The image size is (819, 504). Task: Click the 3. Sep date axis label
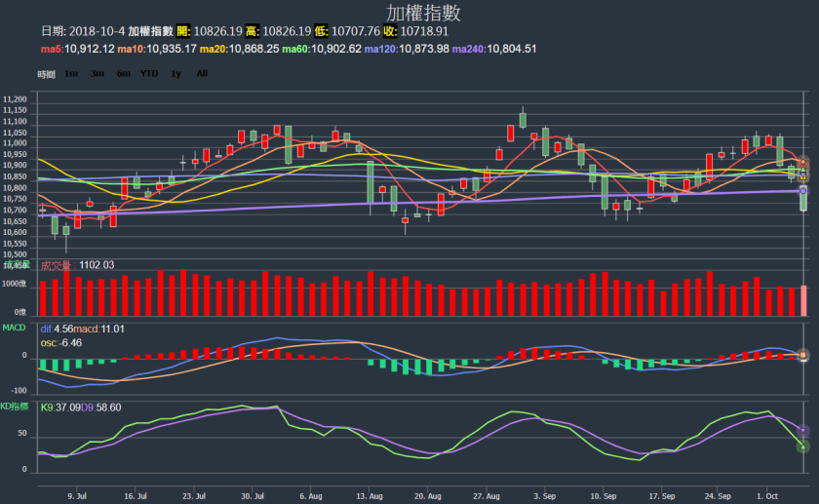pyautogui.click(x=545, y=494)
